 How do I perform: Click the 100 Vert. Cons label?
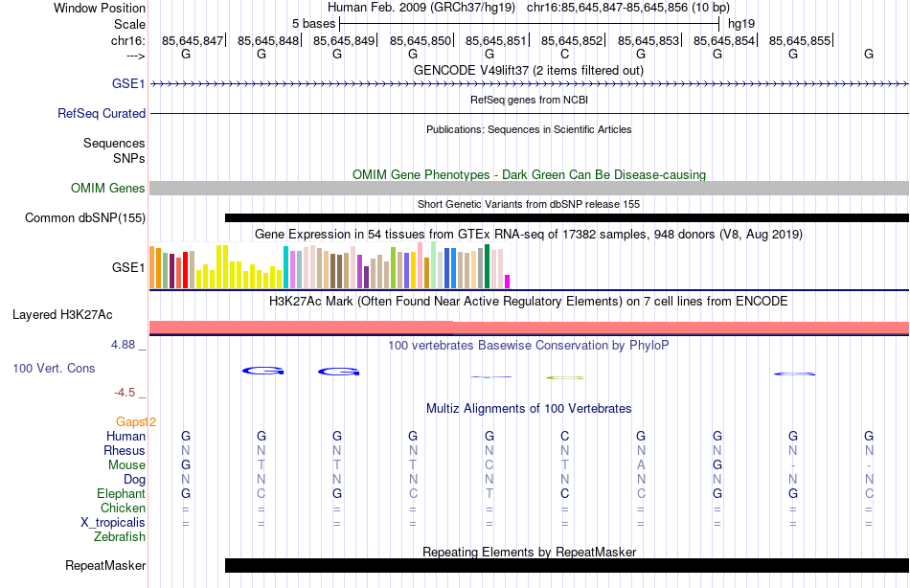[x=54, y=368]
